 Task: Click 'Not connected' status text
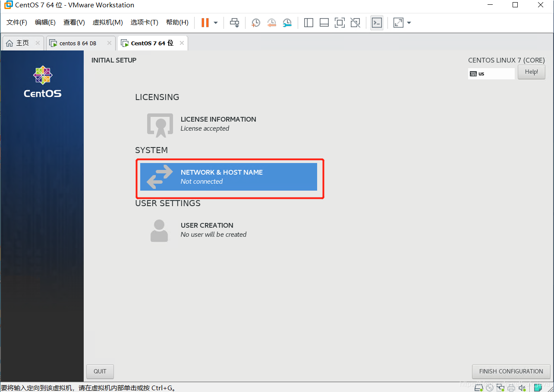point(201,182)
